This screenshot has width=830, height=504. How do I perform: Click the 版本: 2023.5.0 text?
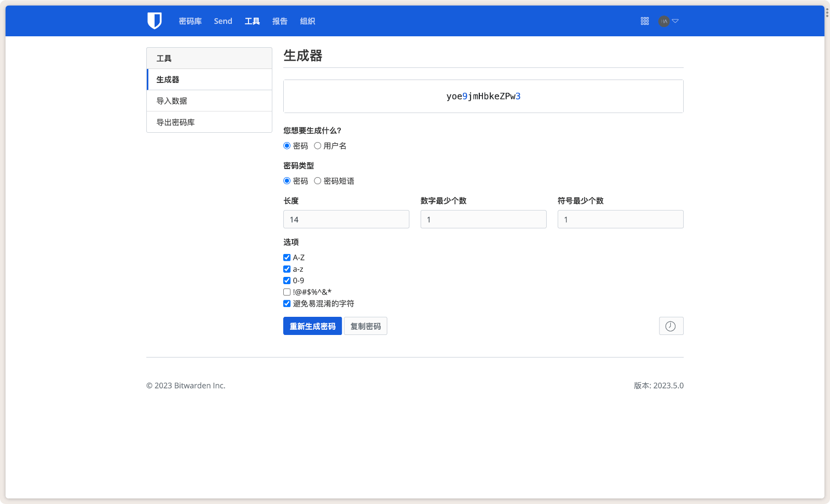coord(659,385)
